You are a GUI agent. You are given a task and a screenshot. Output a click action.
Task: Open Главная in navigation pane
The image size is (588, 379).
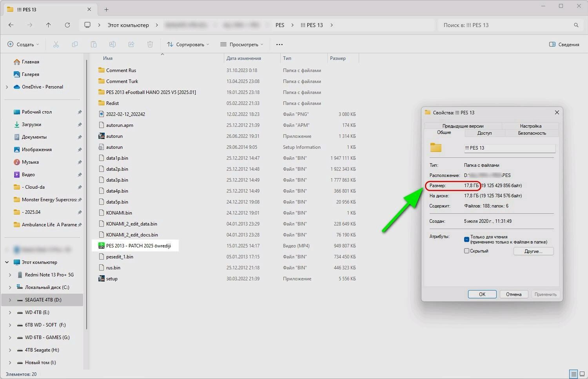pos(30,62)
